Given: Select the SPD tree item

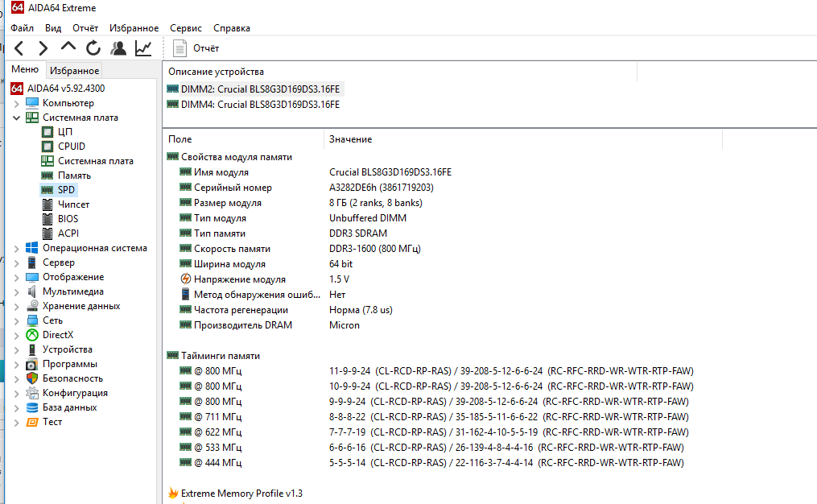Looking at the screenshot, I should pos(58,190).
